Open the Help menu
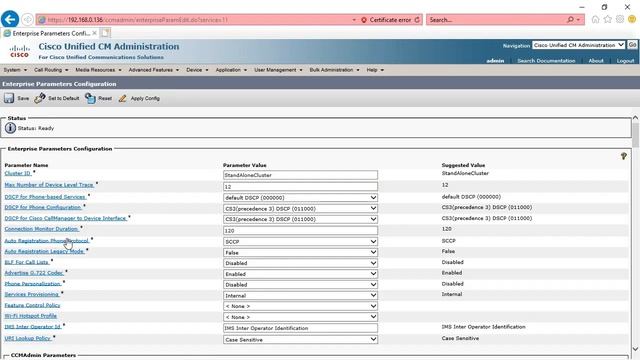This screenshot has width=640, height=360. (x=375, y=70)
